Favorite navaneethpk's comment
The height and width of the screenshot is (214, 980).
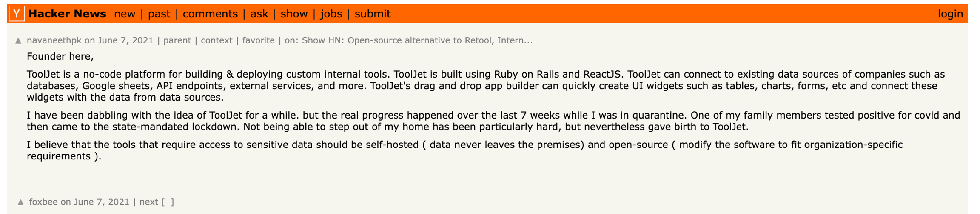(258, 40)
